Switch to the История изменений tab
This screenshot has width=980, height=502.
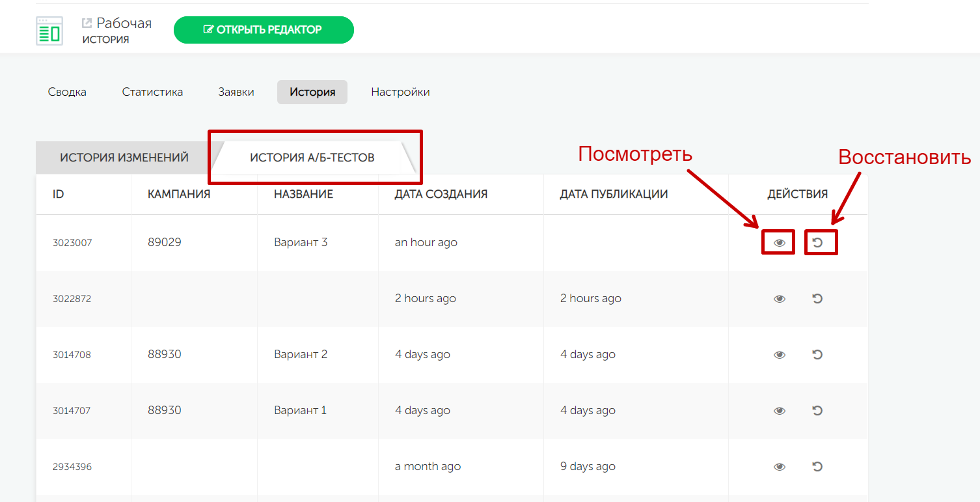point(124,158)
